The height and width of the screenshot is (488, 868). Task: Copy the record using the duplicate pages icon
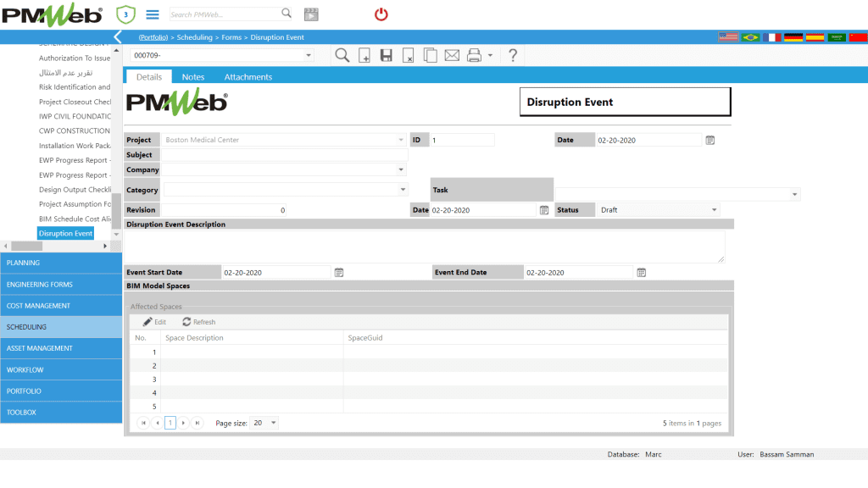430,55
